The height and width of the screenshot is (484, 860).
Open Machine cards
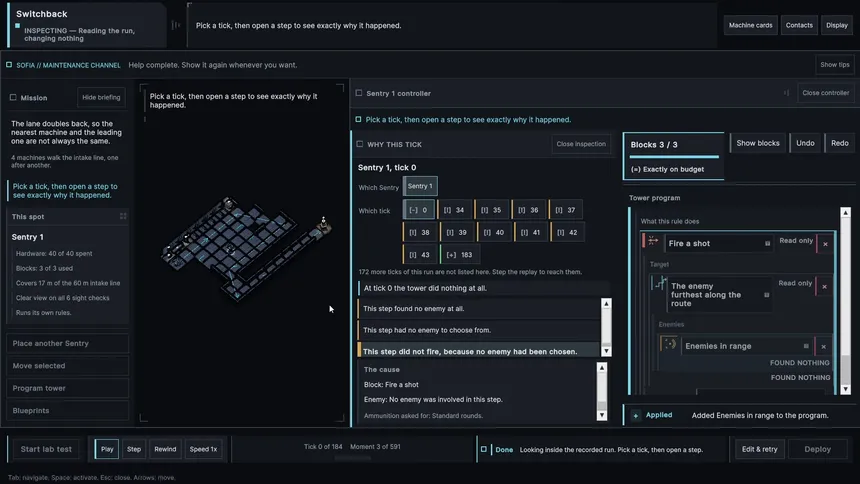750,25
